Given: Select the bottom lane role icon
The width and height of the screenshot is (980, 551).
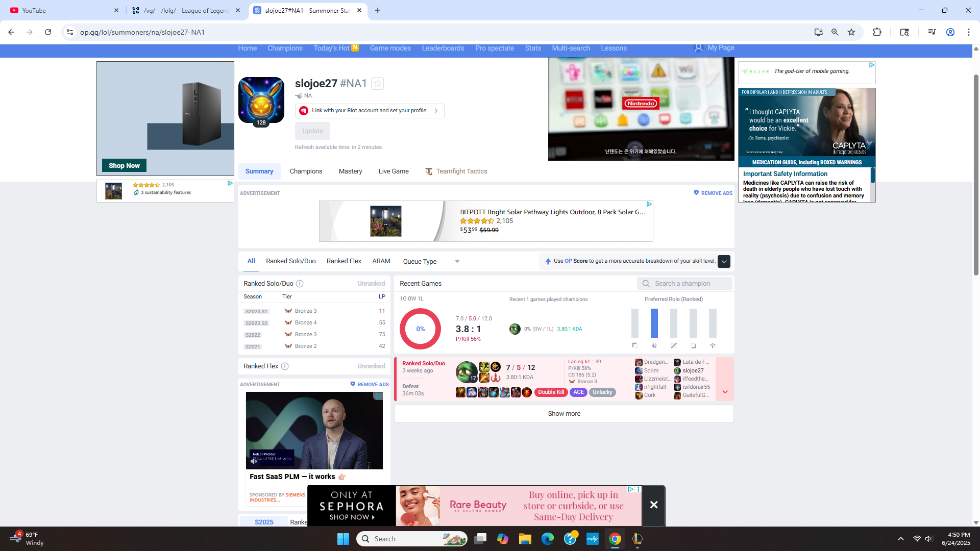Looking at the screenshot, I should 693,345.
